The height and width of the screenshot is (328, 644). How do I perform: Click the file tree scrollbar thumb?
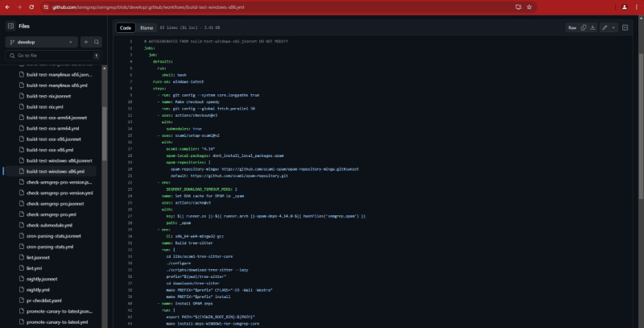(x=105, y=134)
